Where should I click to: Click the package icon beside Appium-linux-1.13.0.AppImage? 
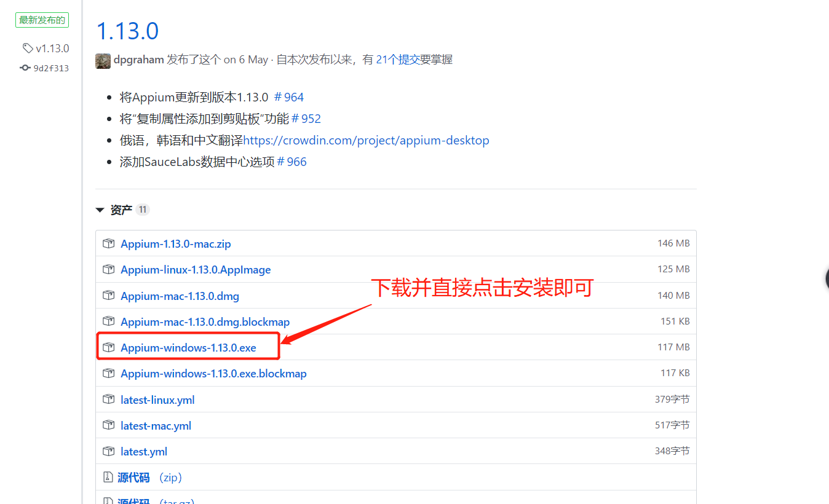click(109, 269)
